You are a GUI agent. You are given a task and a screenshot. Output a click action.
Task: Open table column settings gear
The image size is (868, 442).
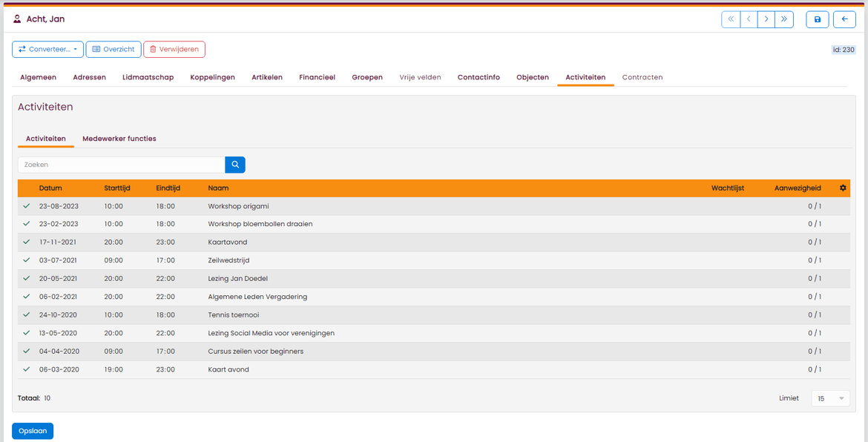tap(843, 188)
